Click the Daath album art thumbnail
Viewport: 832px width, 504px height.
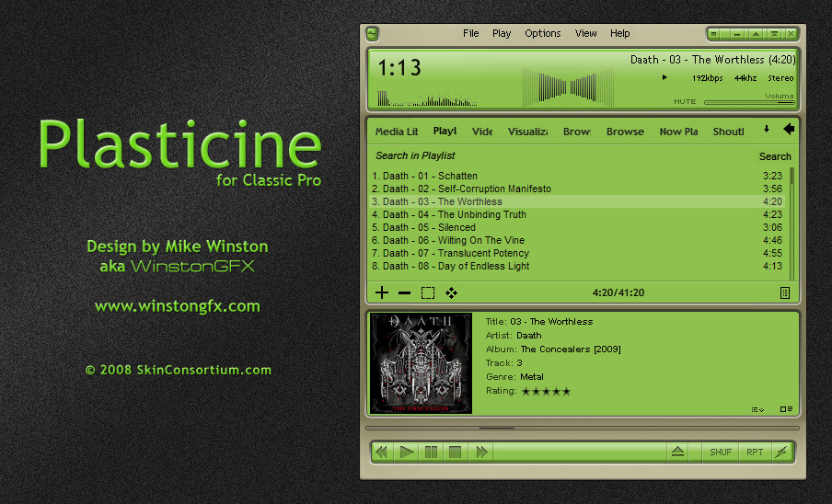pyautogui.click(x=421, y=363)
